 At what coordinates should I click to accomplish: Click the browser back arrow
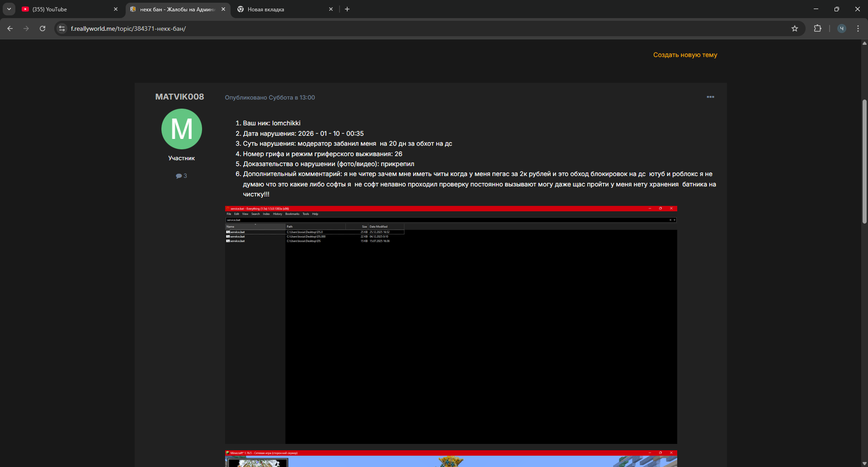click(10, 29)
